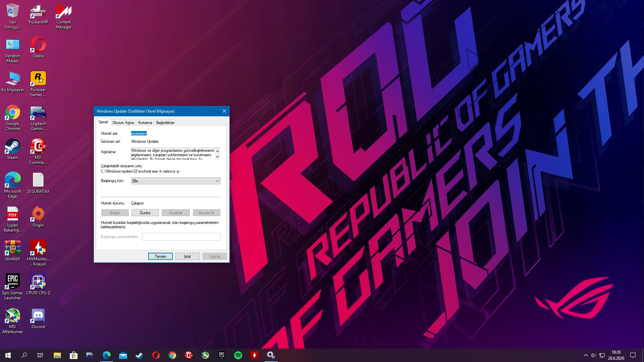644x362 pixels.
Task: Click the highlighted wuauserv service name
Action: [x=139, y=133]
